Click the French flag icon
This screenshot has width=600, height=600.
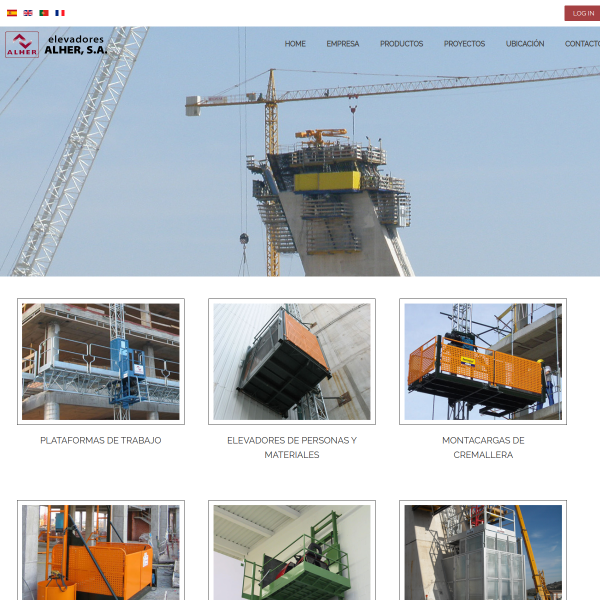[x=60, y=13]
